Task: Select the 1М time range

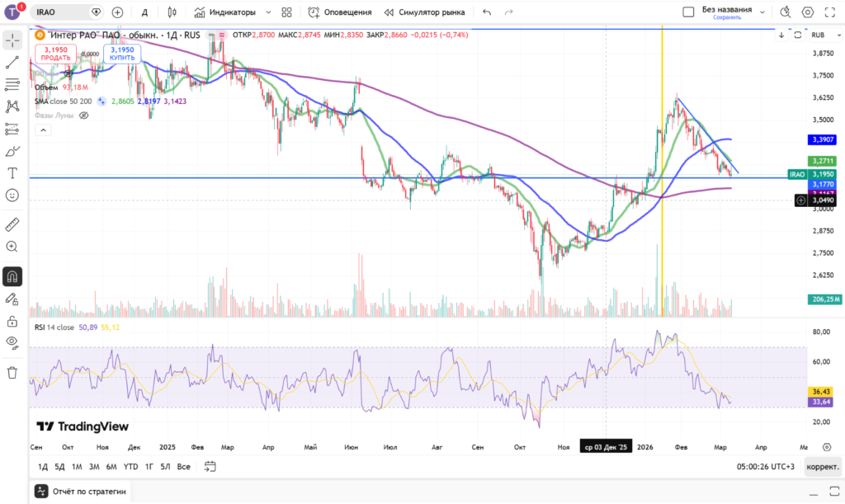Action: 77,467
